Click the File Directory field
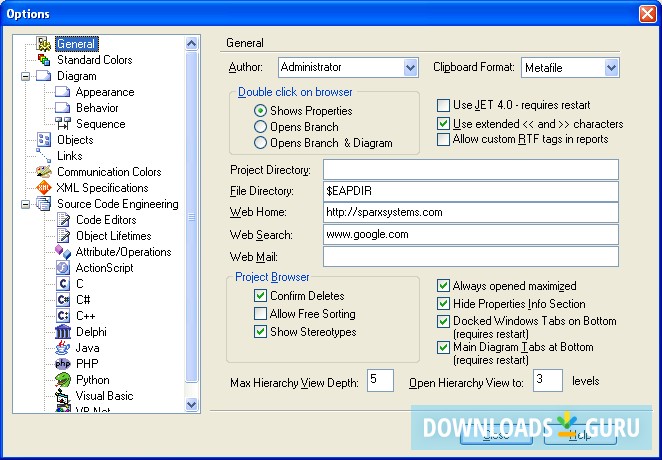This screenshot has width=662, height=460. click(471, 191)
